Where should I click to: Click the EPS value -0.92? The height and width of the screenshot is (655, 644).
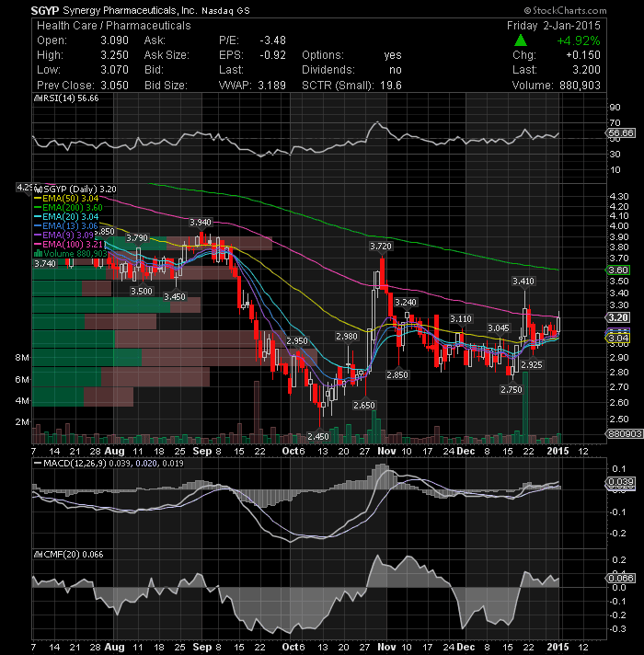tap(272, 55)
